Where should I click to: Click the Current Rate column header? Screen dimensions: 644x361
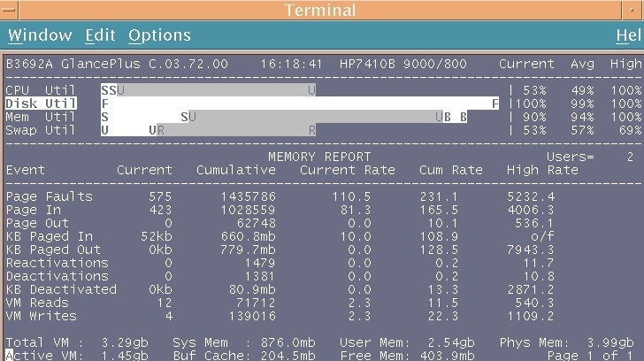[348, 170]
